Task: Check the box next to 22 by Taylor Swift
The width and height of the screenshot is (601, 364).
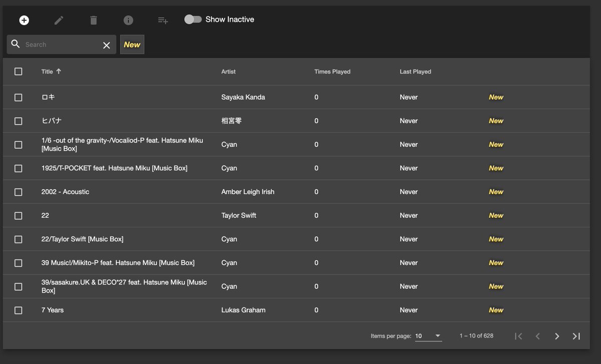Action: (19, 215)
